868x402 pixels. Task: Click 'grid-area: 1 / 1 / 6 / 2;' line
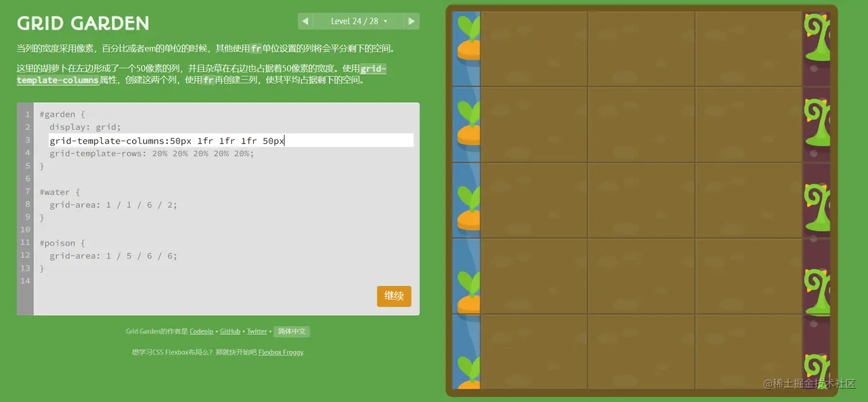tap(113, 204)
